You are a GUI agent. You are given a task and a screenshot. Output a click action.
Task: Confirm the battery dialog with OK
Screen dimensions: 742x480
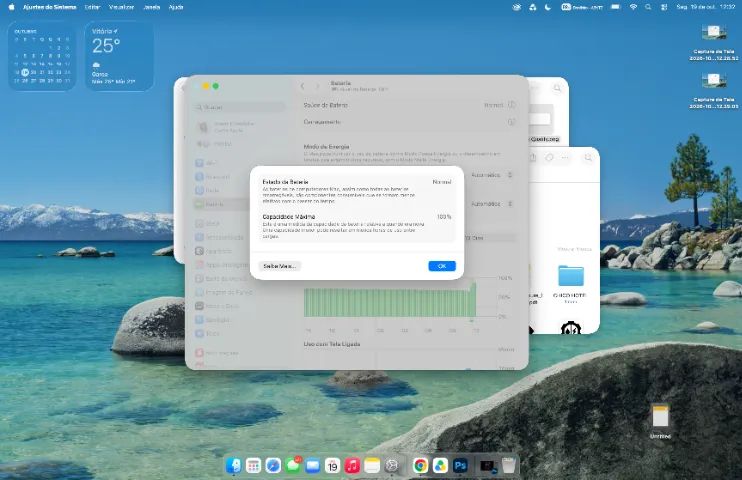[442, 266]
